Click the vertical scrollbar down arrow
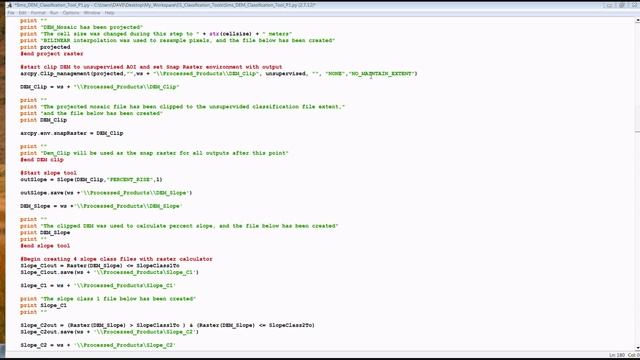Screen dimensions: 640x360 637,348
